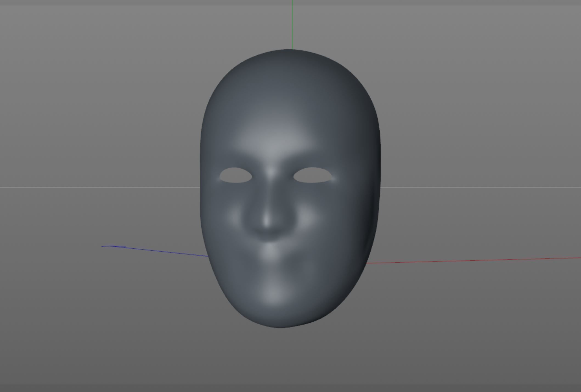Select the upper lip area of mask
The height and width of the screenshot is (392, 581).
[x=270, y=249]
